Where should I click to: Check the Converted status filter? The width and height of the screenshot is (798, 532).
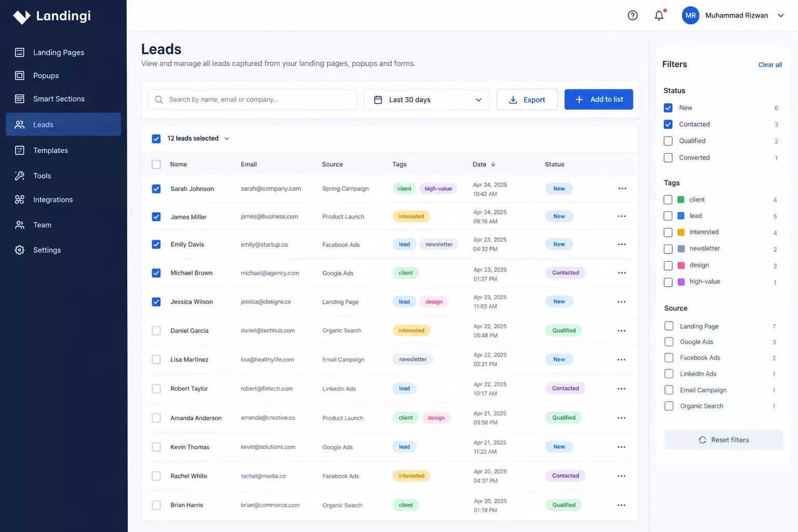668,157
